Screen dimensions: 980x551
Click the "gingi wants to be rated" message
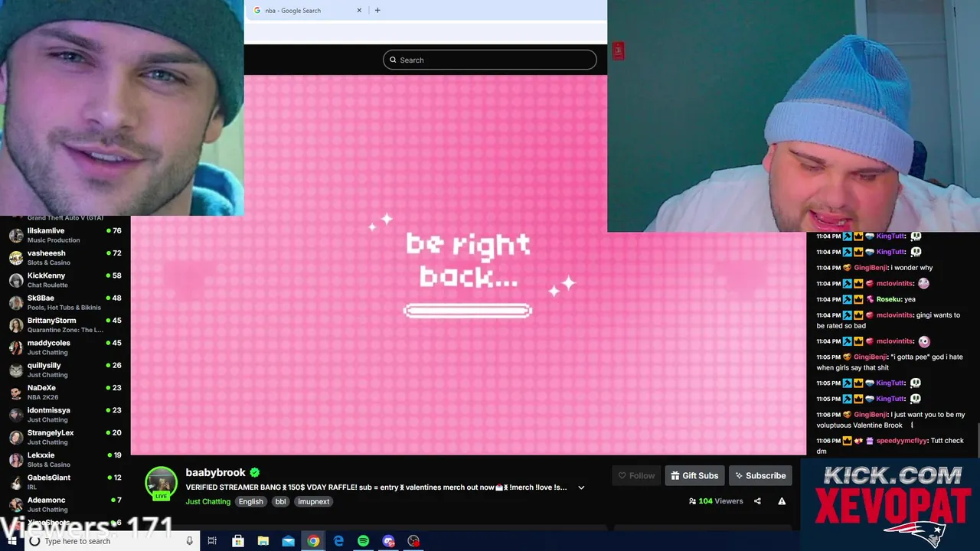tap(888, 320)
